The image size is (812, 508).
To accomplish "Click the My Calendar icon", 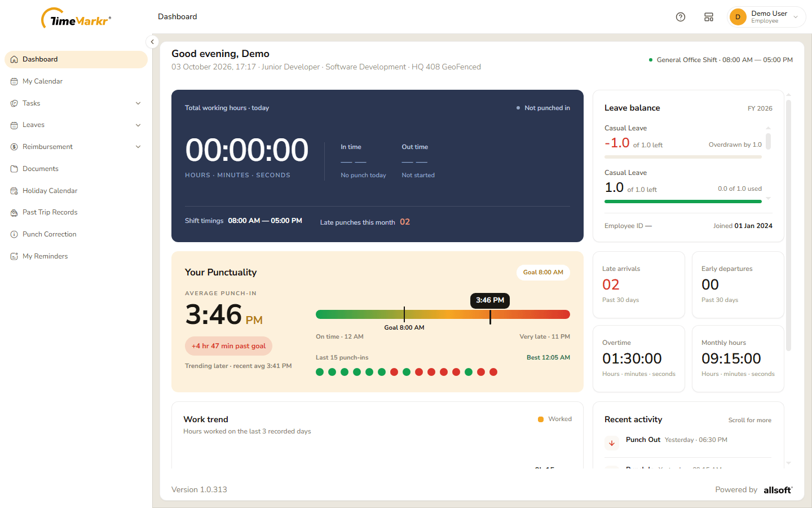I will 14,81.
